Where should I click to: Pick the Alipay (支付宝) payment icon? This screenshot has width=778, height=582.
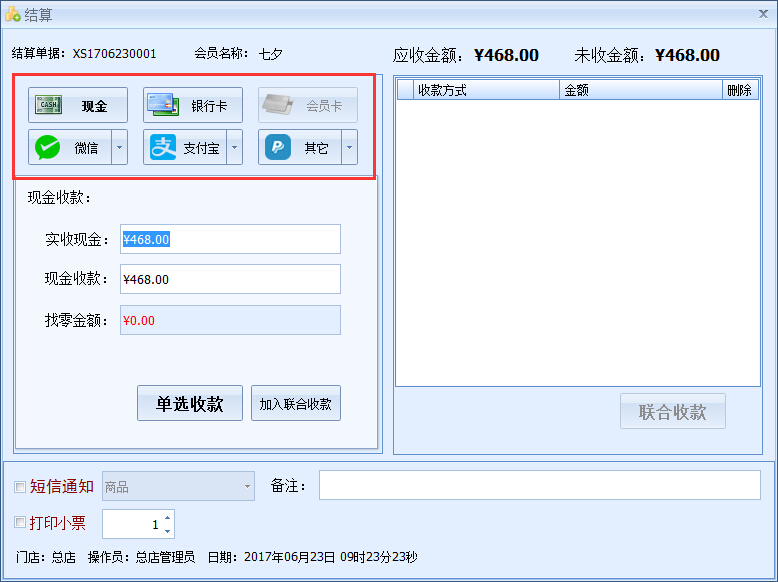pos(162,148)
